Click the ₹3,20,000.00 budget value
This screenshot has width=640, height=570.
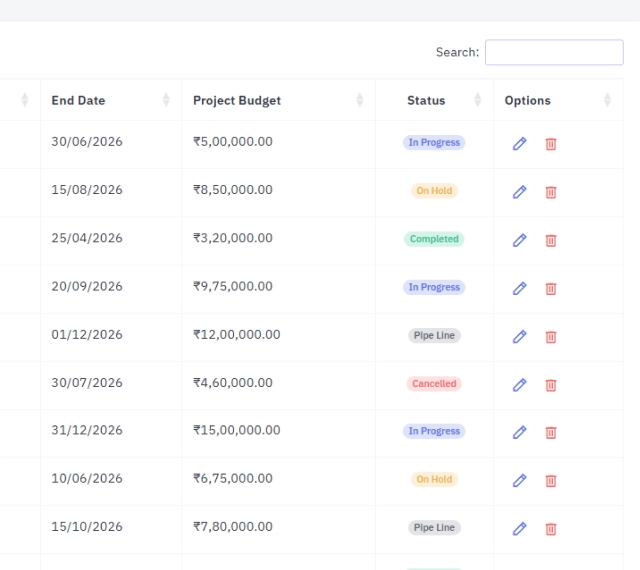click(233, 238)
